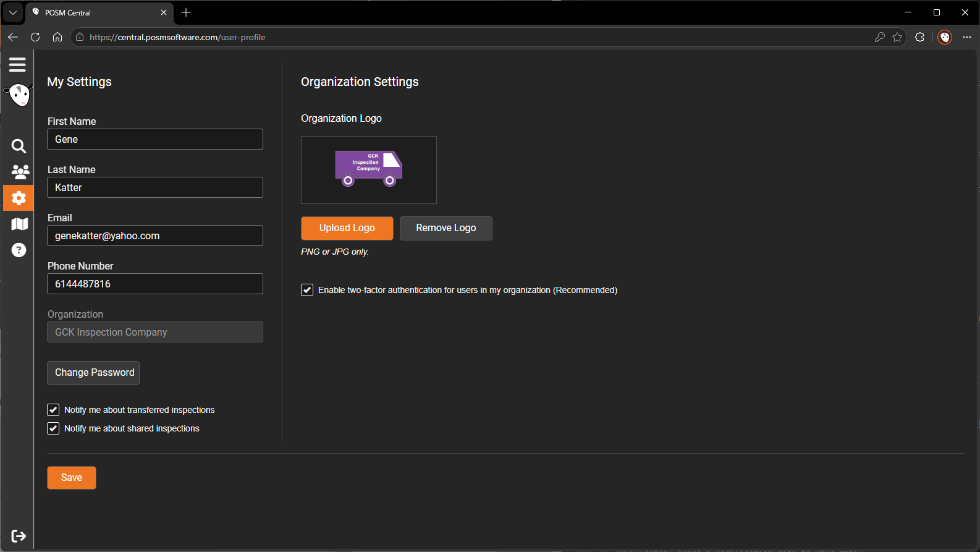Open browser extensions puzzle icon
This screenshot has width=980, height=552.
[x=919, y=37]
